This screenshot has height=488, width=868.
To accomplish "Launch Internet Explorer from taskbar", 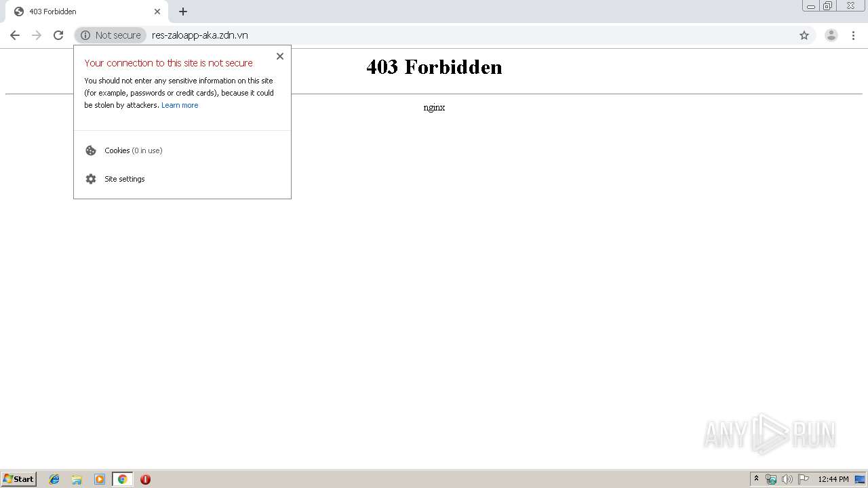I will pos(54,479).
